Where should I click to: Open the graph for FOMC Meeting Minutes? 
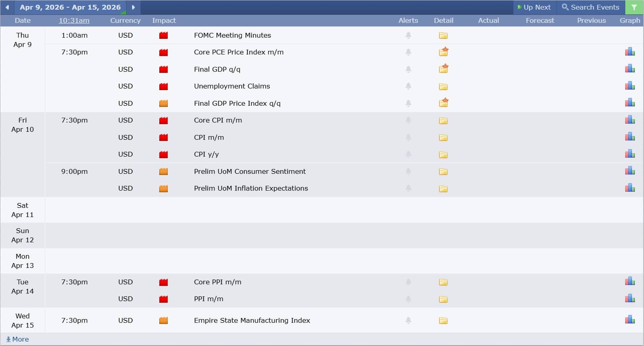point(630,35)
